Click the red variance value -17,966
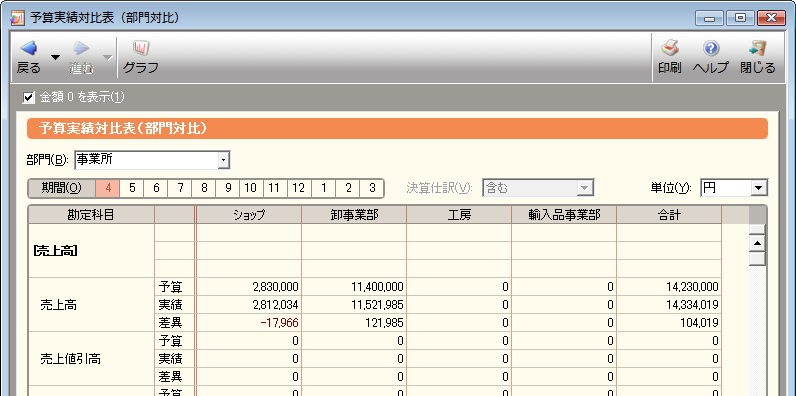 pos(280,323)
